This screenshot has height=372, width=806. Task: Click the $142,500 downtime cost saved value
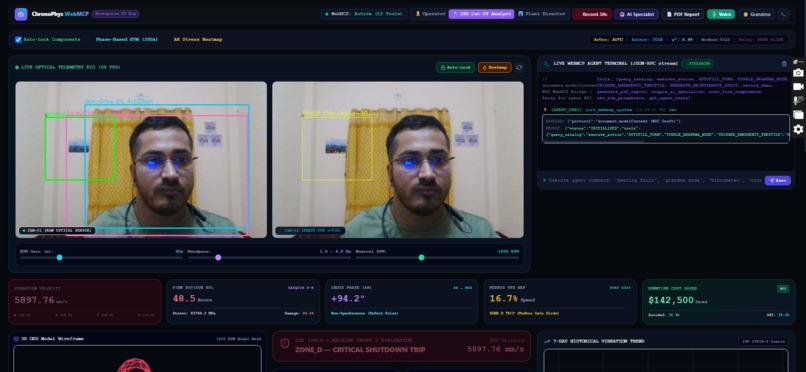point(677,300)
